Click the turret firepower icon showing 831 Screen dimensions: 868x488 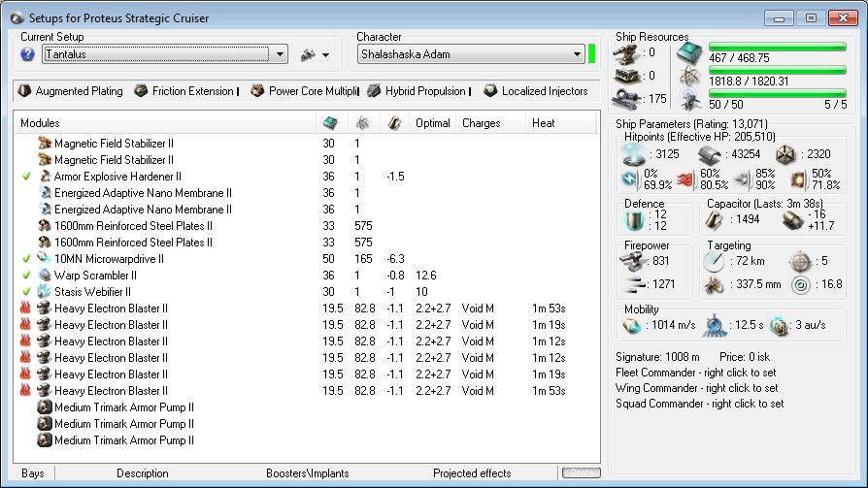(x=633, y=261)
